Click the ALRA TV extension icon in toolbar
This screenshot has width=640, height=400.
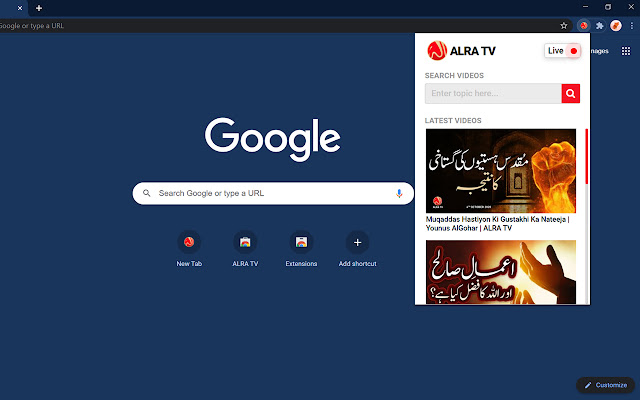click(x=584, y=26)
